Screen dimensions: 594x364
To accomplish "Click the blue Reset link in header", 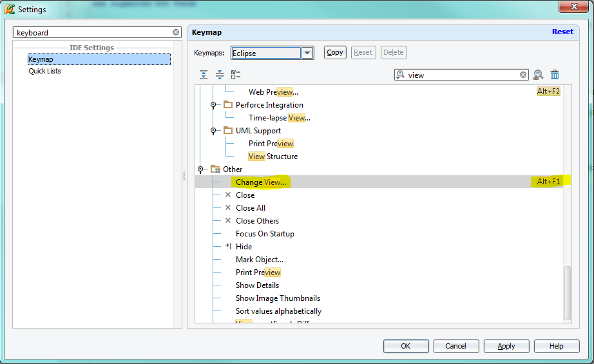I will pyautogui.click(x=562, y=32).
